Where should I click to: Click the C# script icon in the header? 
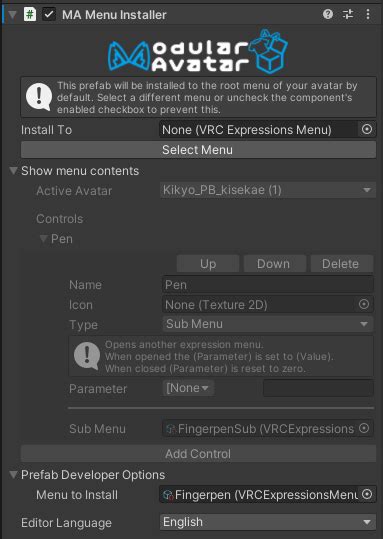30,14
